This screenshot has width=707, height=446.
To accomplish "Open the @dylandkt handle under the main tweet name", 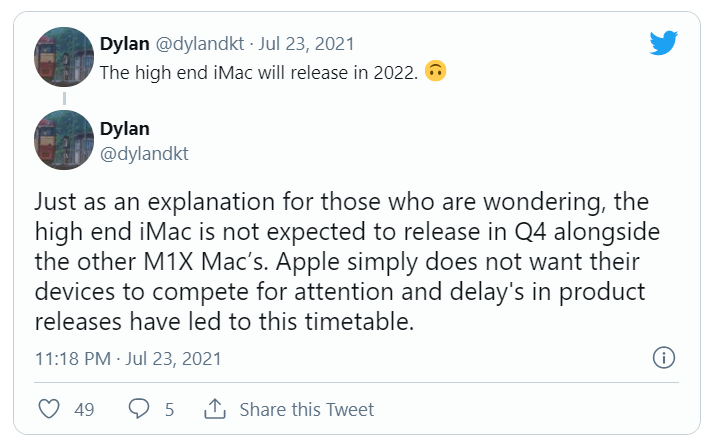I will click(144, 153).
